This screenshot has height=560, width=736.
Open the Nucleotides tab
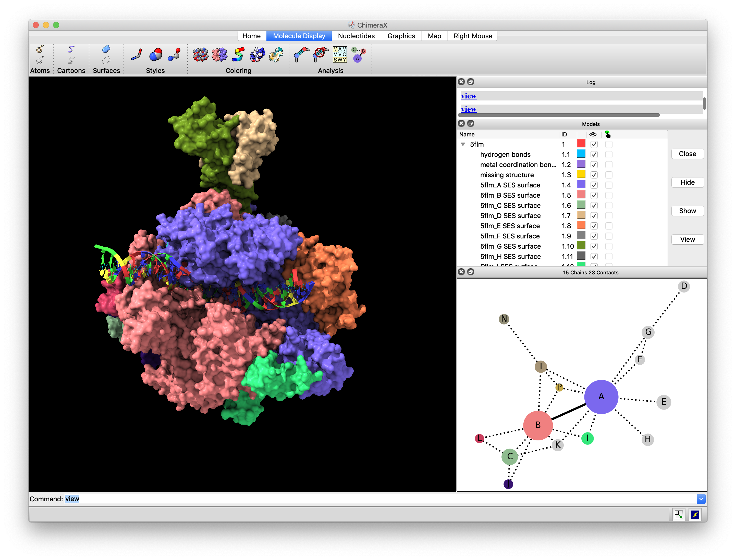pos(356,36)
